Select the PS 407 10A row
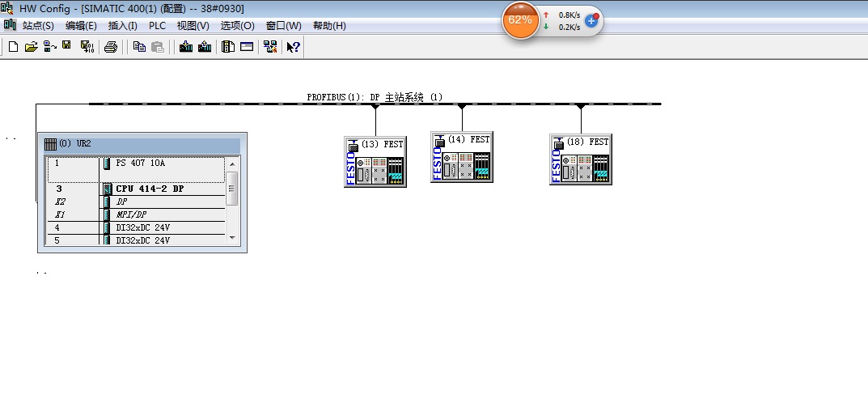 tap(136, 170)
